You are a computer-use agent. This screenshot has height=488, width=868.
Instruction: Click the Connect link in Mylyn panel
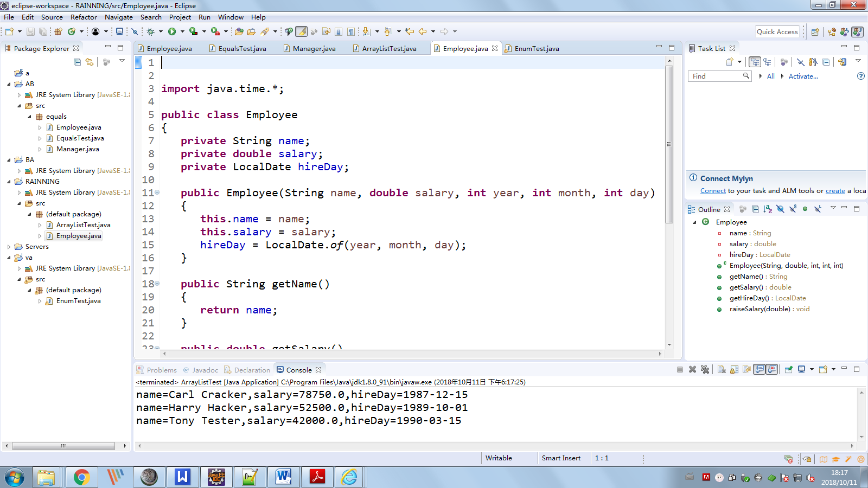(713, 191)
